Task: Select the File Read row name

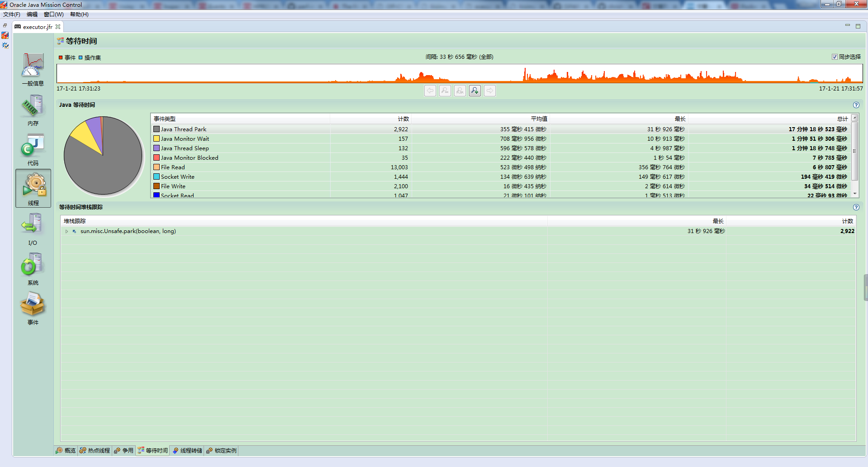Action: (173, 167)
